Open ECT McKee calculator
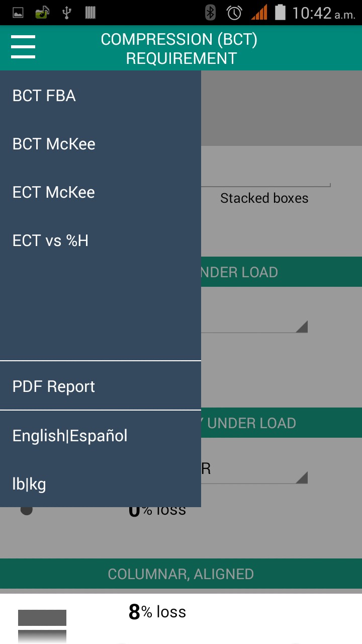The height and width of the screenshot is (644, 362). pyautogui.click(x=54, y=192)
